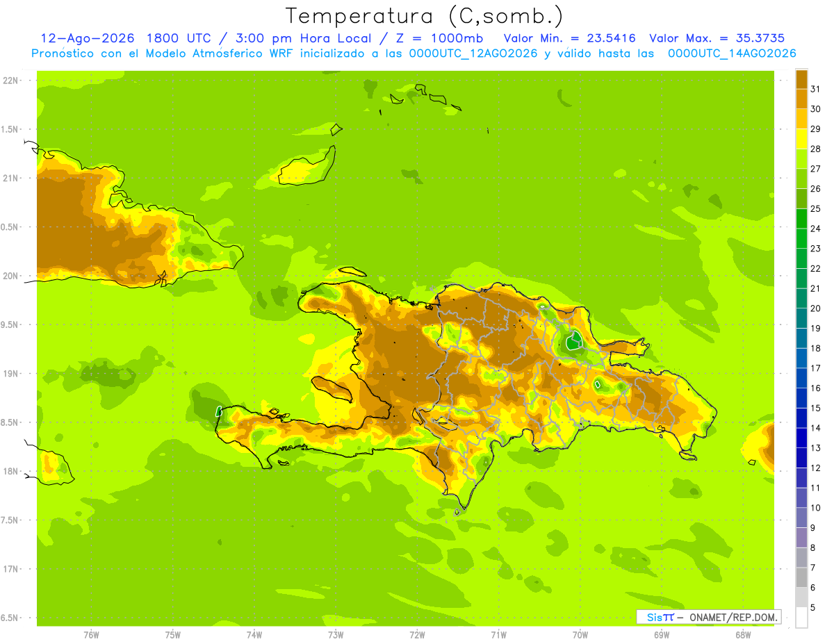Pick the blue swatch between legend 16 and 17

click(801, 378)
